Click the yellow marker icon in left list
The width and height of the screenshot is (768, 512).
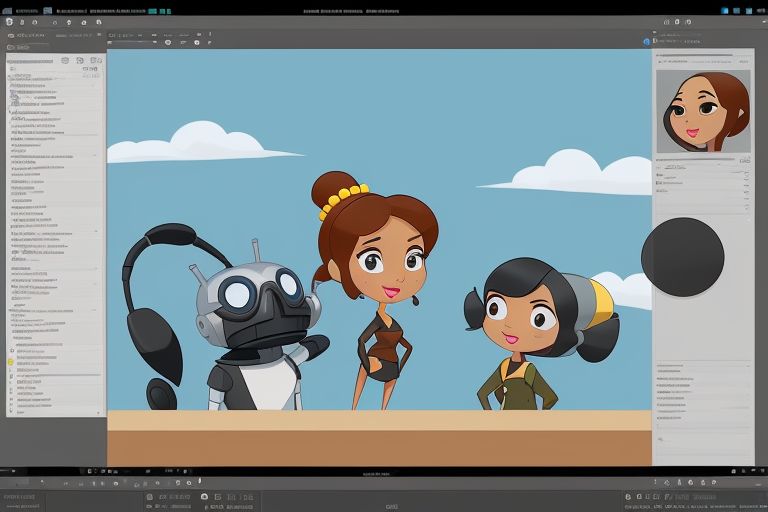[10, 362]
